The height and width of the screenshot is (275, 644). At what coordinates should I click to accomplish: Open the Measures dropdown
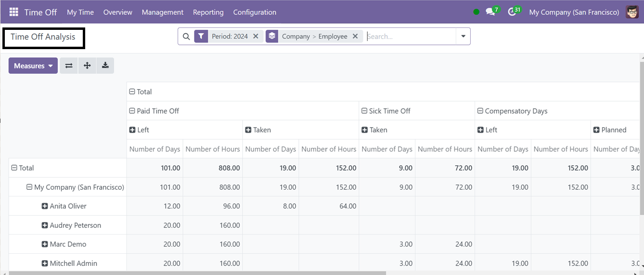tap(33, 65)
